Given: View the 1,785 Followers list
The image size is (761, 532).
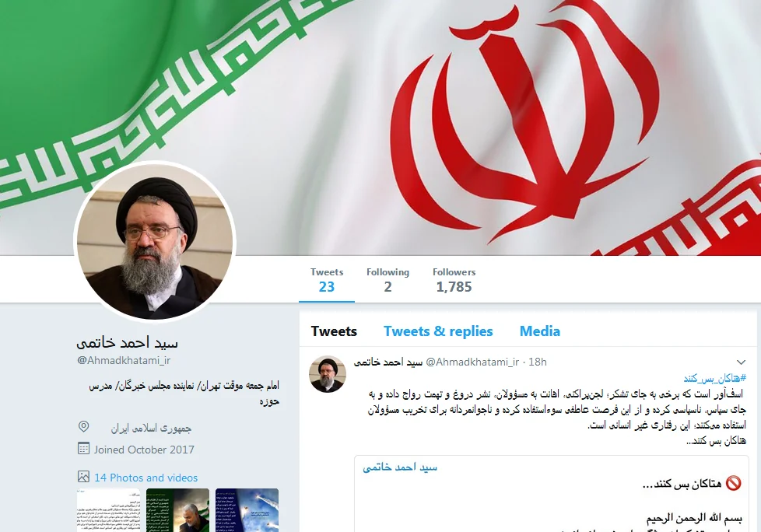Looking at the screenshot, I should [454, 280].
